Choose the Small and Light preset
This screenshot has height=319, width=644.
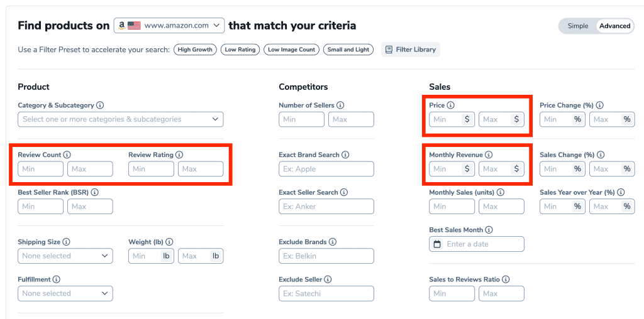(348, 50)
